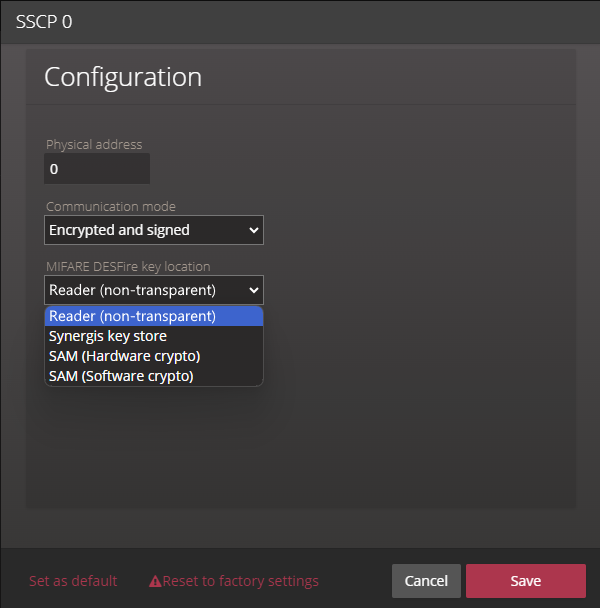600x608 pixels.
Task: Choose SAM (Hardware crypto) option
Action: click(154, 356)
